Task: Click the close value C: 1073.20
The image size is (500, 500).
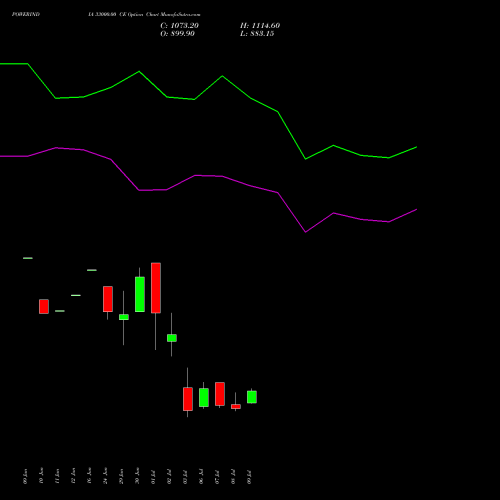Action: (x=179, y=26)
